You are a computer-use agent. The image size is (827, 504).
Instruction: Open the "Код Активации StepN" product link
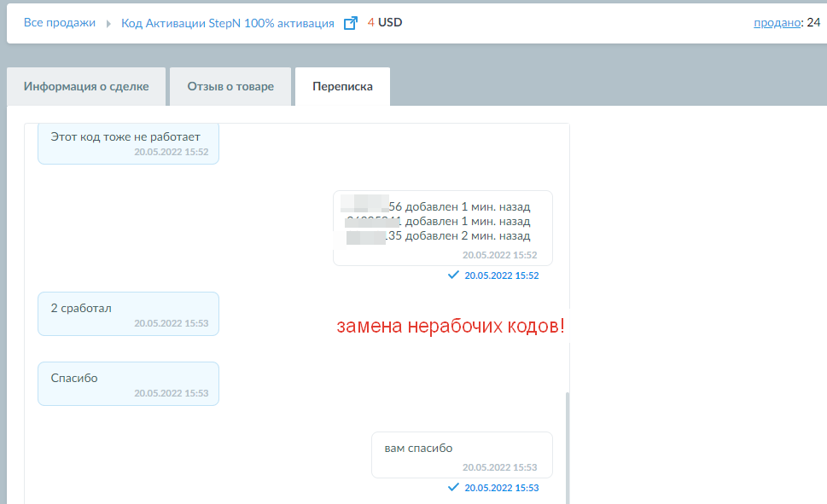pyautogui.click(x=227, y=23)
